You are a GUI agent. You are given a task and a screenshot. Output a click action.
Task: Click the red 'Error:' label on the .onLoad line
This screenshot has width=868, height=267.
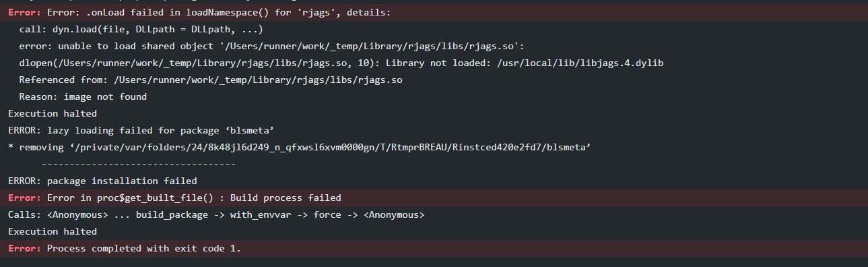(x=25, y=13)
